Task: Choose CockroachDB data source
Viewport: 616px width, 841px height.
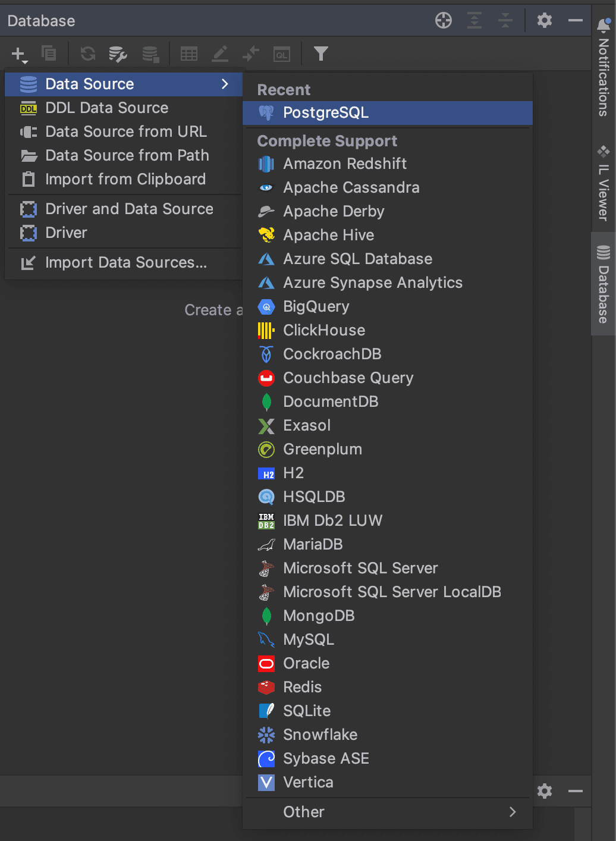Action: [388, 354]
